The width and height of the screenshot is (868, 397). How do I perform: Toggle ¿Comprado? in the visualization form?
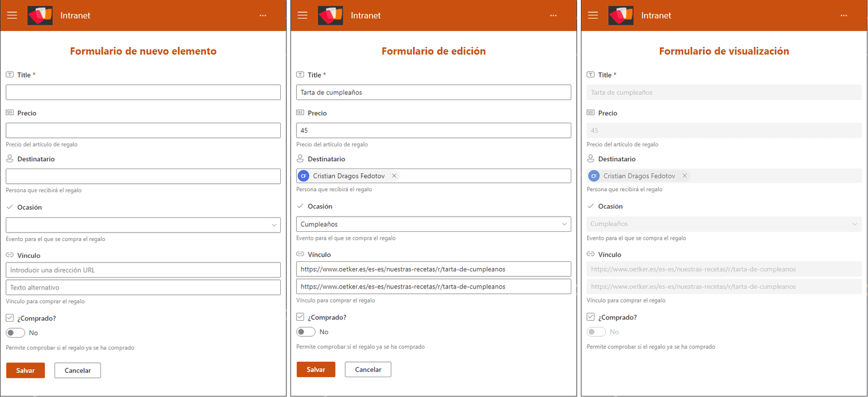[x=596, y=332]
